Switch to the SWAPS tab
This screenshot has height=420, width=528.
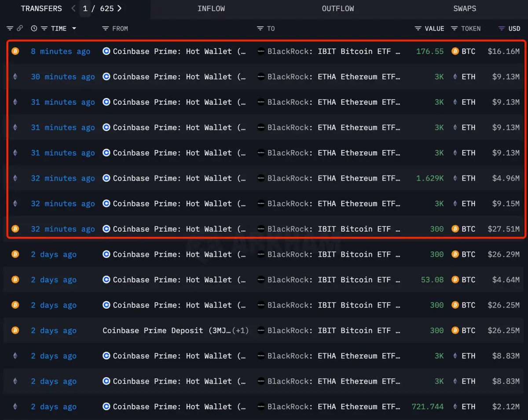pos(465,8)
